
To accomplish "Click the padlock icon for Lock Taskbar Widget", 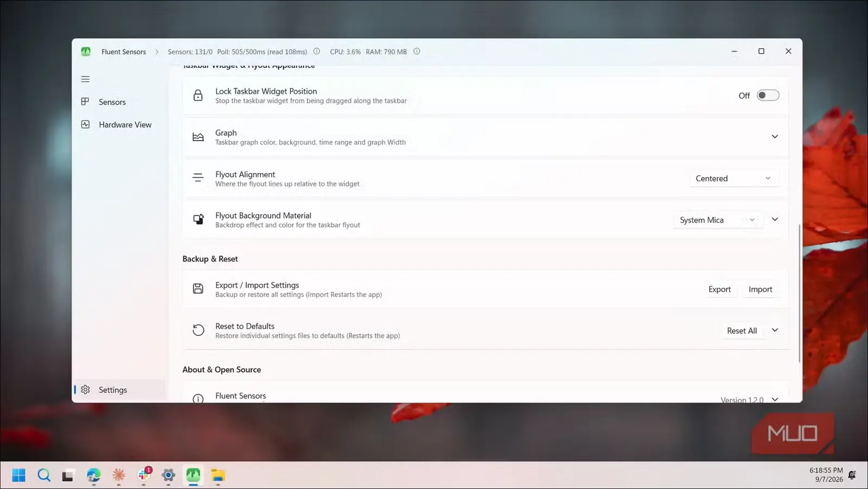I will (198, 96).
